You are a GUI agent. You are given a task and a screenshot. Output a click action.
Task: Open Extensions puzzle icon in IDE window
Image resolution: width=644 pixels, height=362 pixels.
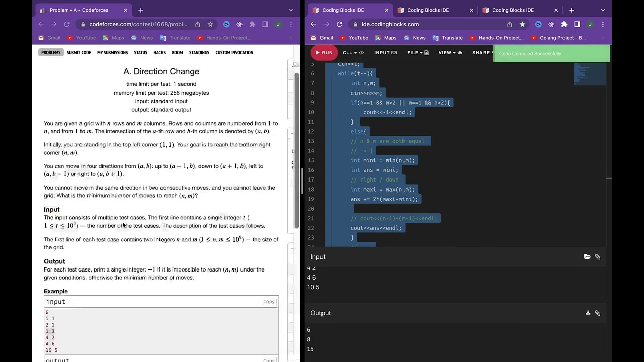coord(564,24)
